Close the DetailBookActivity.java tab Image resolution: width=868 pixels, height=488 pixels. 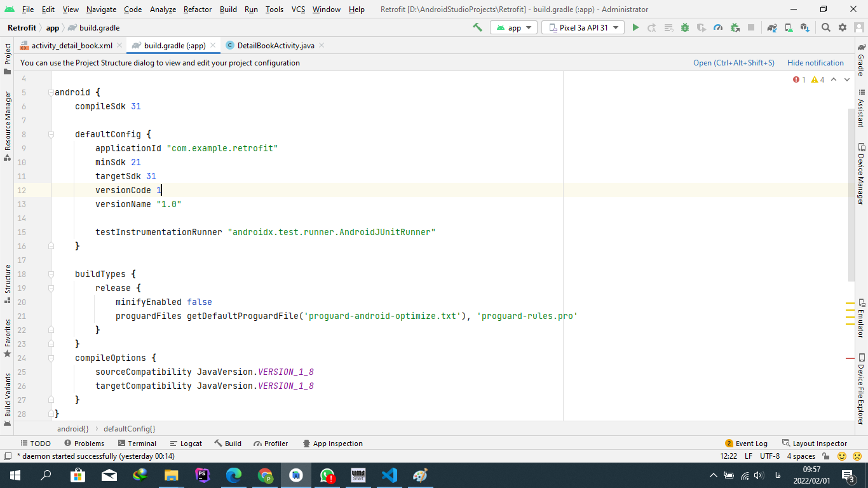click(x=321, y=46)
